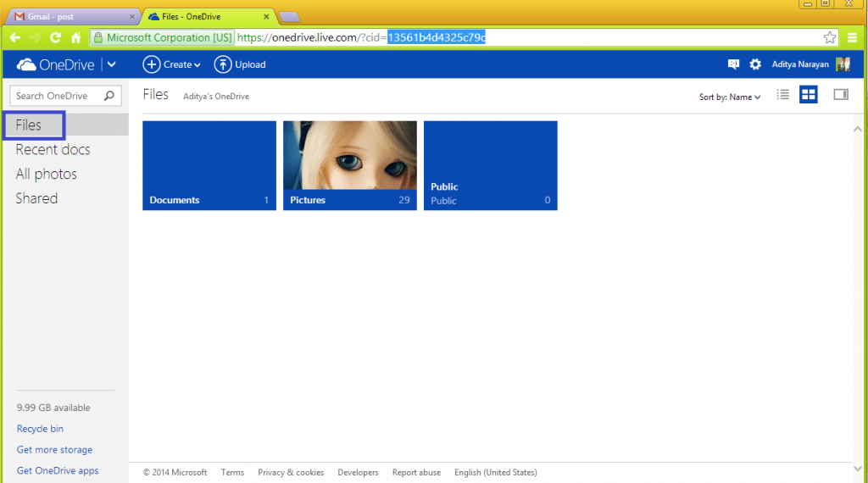868x483 pixels.
Task: Select Files in the sidebar
Action: pos(28,125)
